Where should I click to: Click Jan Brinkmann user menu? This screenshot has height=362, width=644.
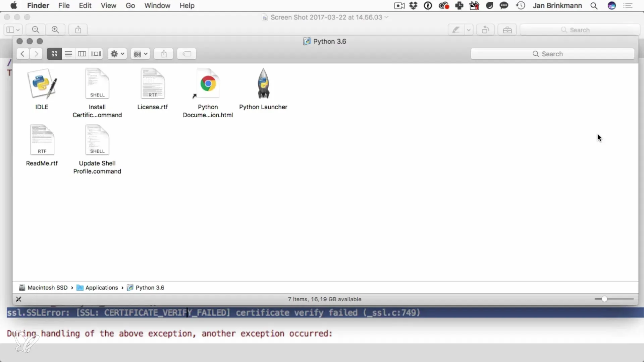click(557, 5)
